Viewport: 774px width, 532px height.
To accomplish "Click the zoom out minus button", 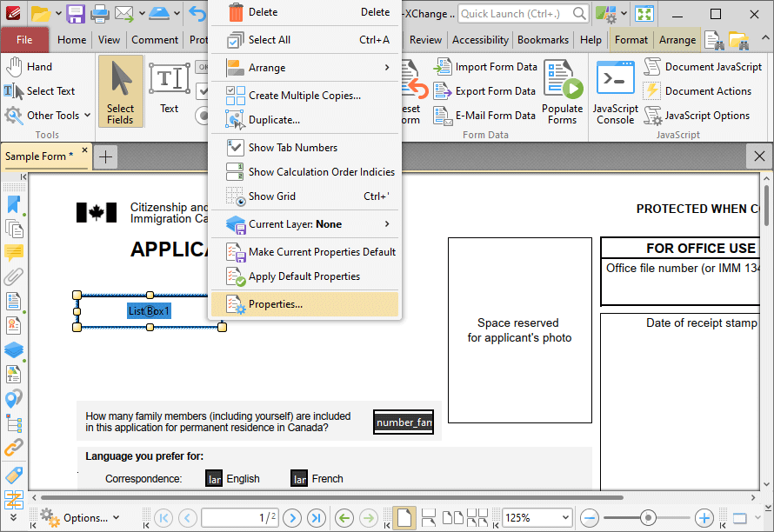I will point(590,518).
